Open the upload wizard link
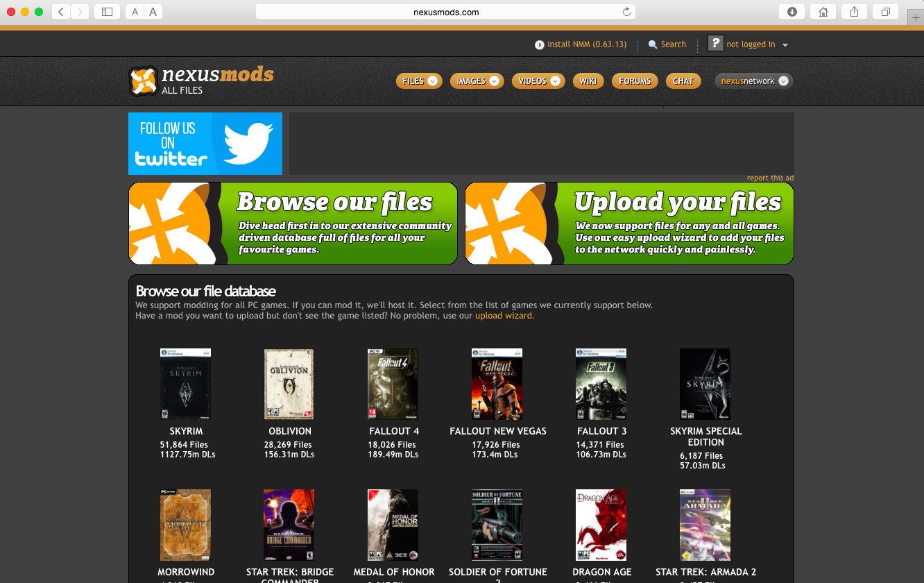Screen dimensions: 924x583 click(x=504, y=316)
